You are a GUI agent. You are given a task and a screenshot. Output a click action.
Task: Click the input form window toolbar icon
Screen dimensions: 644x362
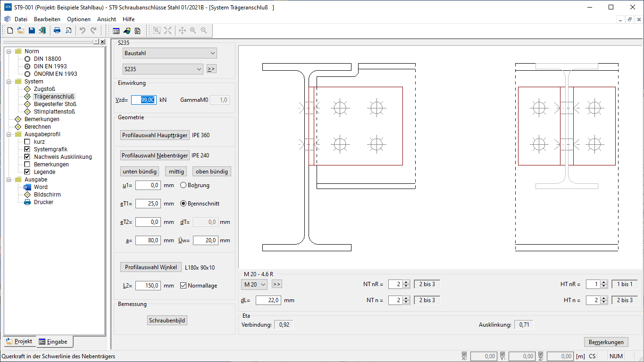116,31
